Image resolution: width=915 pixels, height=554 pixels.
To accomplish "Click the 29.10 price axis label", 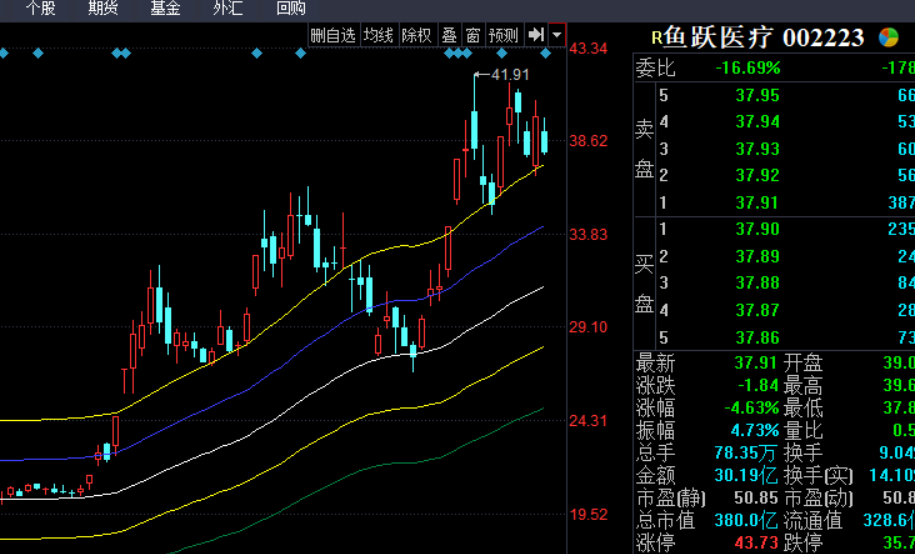I will click(588, 327).
